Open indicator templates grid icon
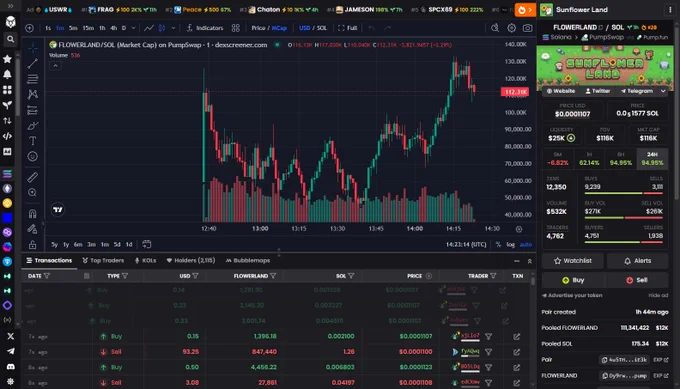This screenshot has height=389, width=680. point(235,28)
